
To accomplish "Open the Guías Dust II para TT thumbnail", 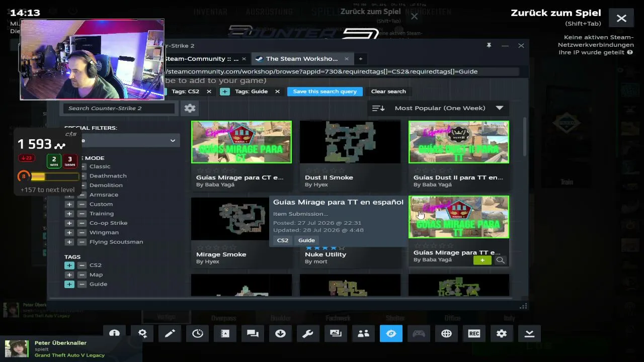I will (459, 142).
